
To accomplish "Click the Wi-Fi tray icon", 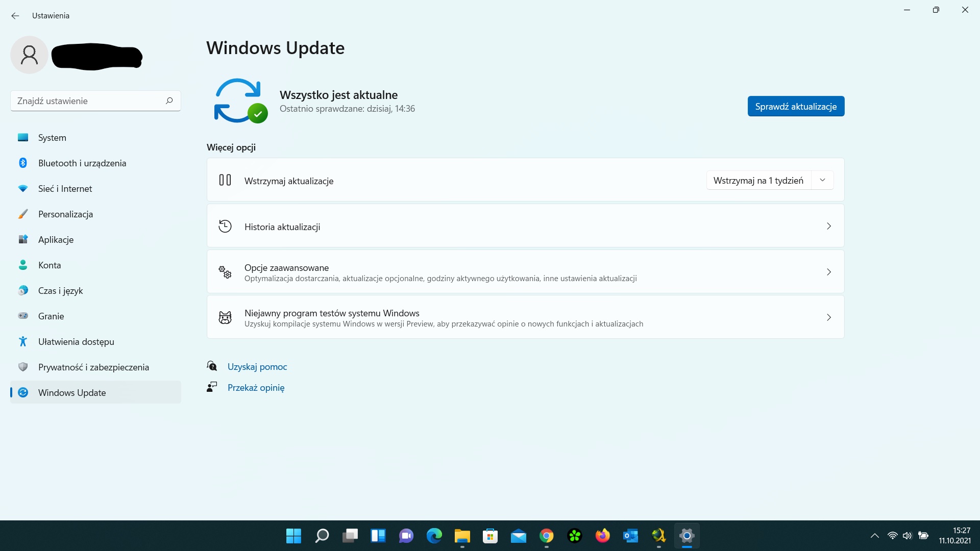I will coord(892,536).
